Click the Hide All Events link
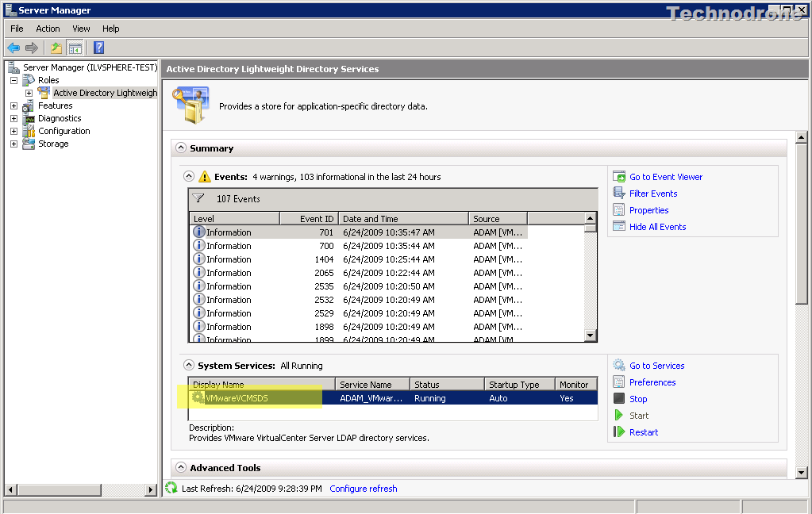The image size is (812, 514). [658, 227]
